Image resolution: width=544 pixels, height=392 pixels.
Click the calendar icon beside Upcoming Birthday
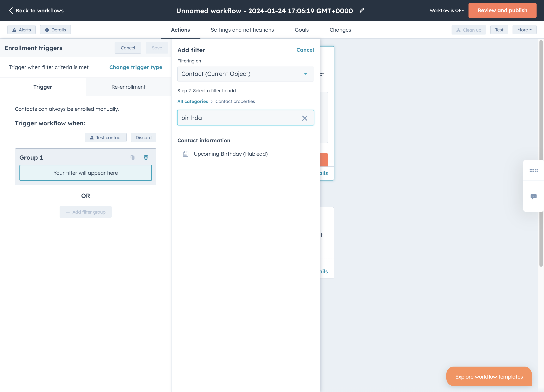tap(186, 154)
